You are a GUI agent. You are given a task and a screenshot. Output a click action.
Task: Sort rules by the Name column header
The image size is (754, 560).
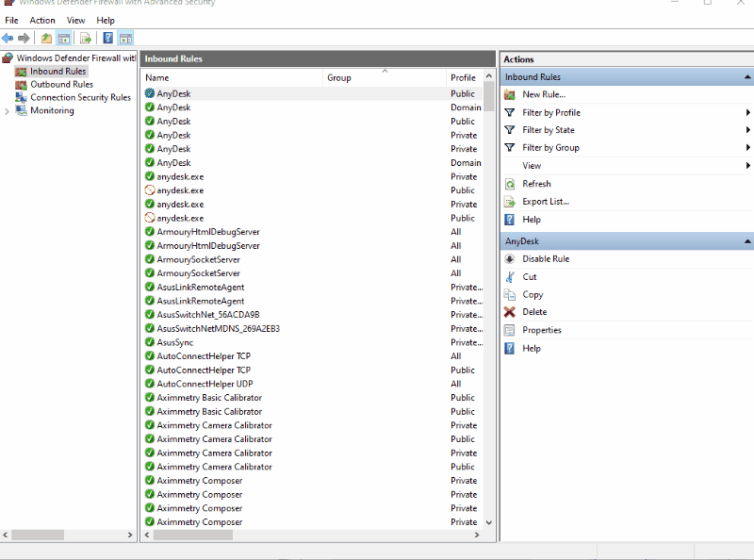pyautogui.click(x=233, y=78)
